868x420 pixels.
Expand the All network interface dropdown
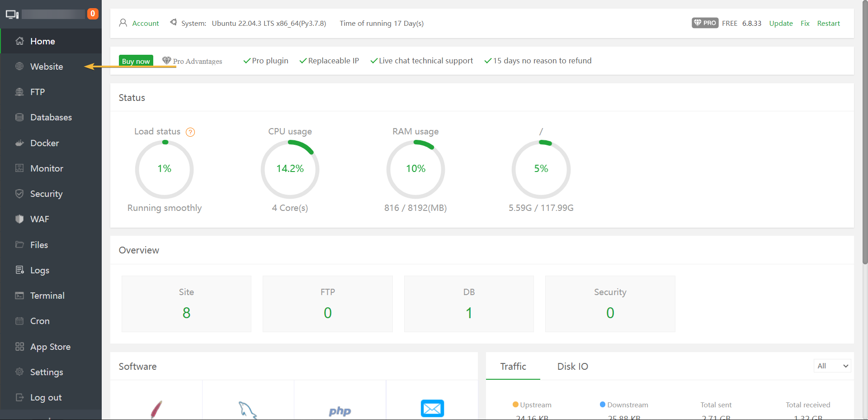832,366
